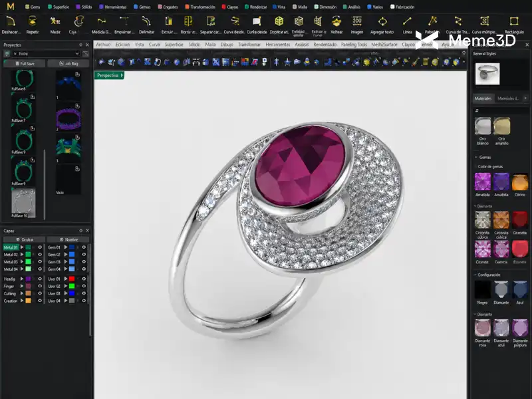Select the Separar car... tool icon
The width and height of the screenshot is (532, 399).
coord(211,21)
